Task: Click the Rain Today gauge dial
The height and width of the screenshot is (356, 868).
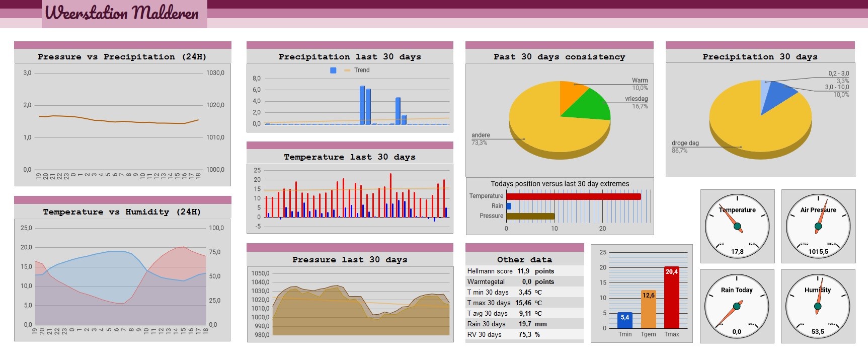Action: pos(737,306)
